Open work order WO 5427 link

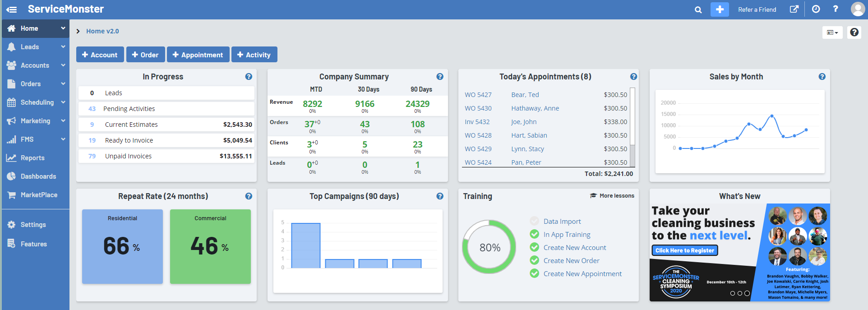(x=478, y=95)
